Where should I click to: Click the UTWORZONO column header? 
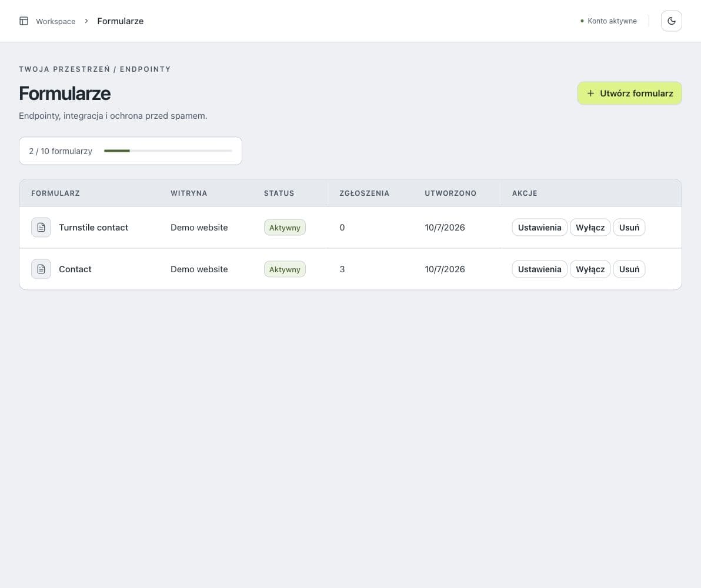point(450,193)
